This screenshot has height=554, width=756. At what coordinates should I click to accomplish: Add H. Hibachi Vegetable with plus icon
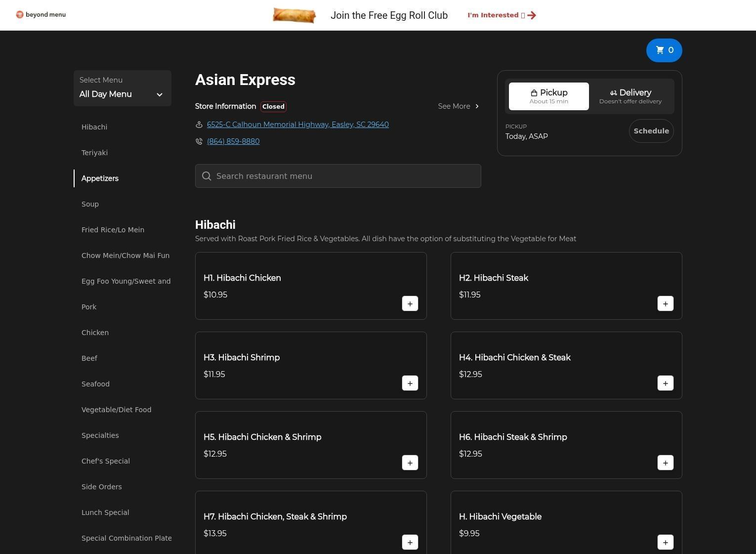(x=665, y=543)
